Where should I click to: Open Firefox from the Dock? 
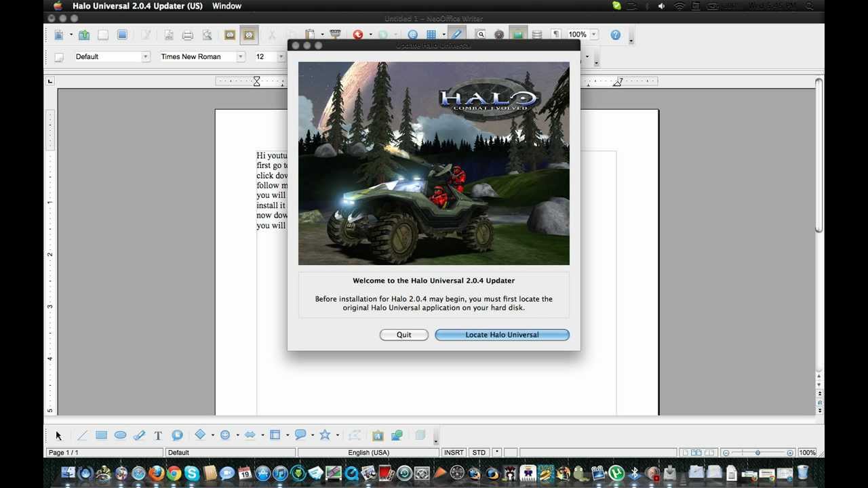(157, 473)
